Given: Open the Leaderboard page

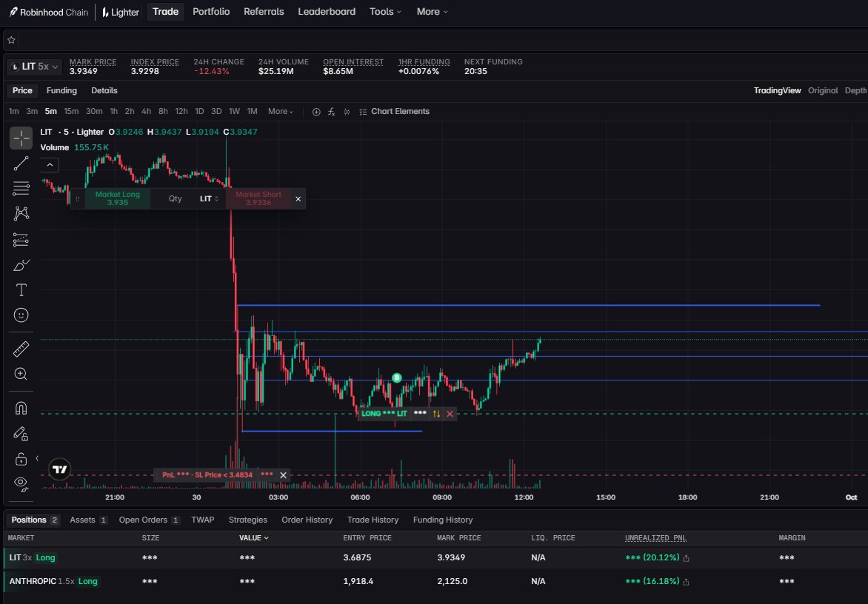Looking at the screenshot, I should click(327, 12).
